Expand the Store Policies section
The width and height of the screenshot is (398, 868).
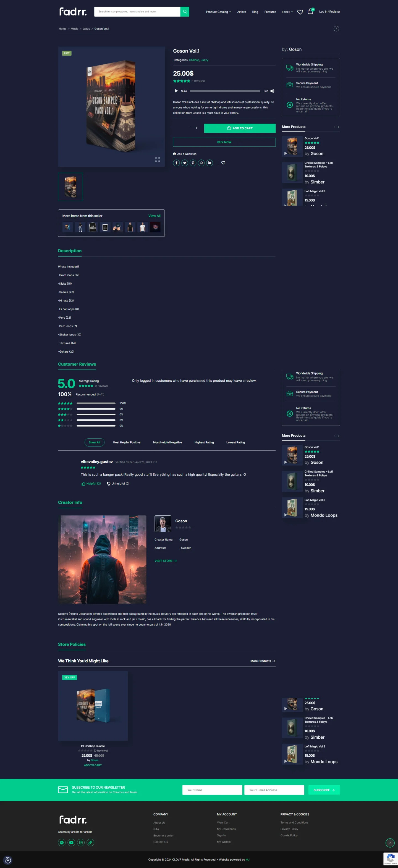[x=72, y=644]
